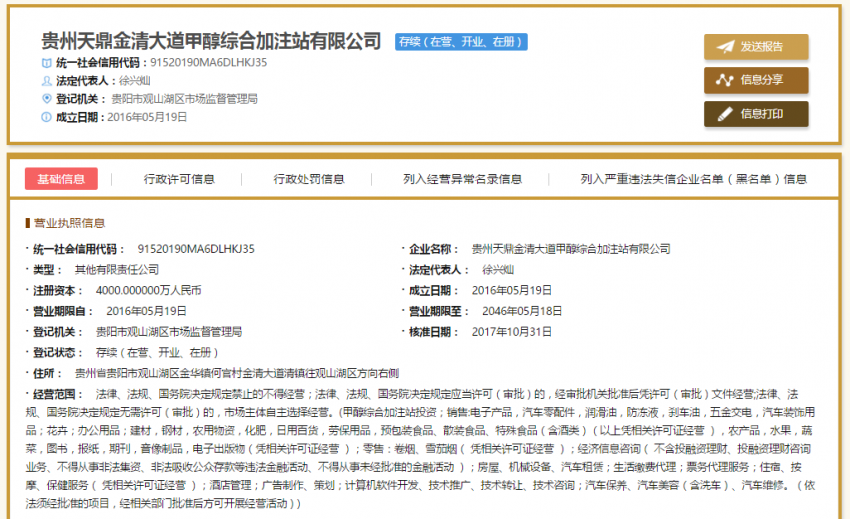Click the 营业期限自 date value
850x519 pixels.
tap(146, 311)
